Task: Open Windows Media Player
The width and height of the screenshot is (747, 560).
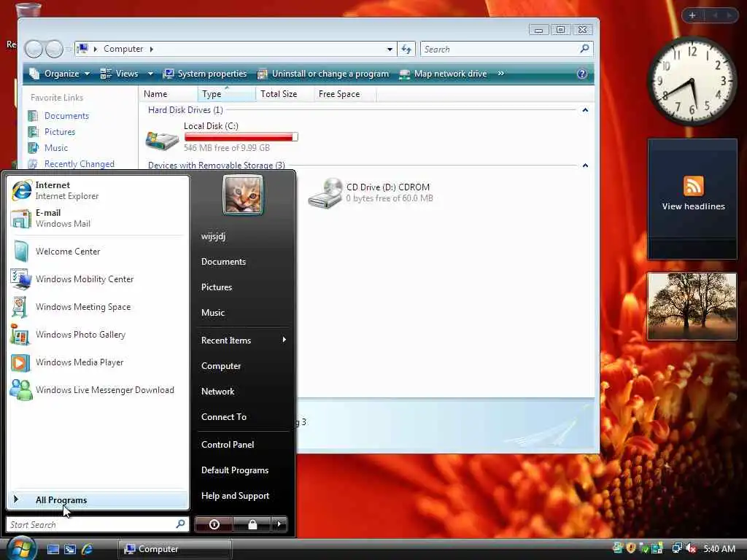Action: [98, 362]
